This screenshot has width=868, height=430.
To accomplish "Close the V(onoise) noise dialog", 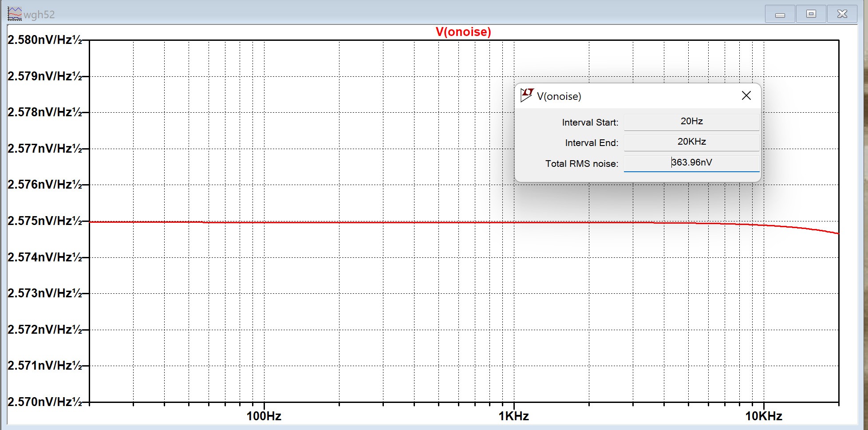I will (746, 95).
